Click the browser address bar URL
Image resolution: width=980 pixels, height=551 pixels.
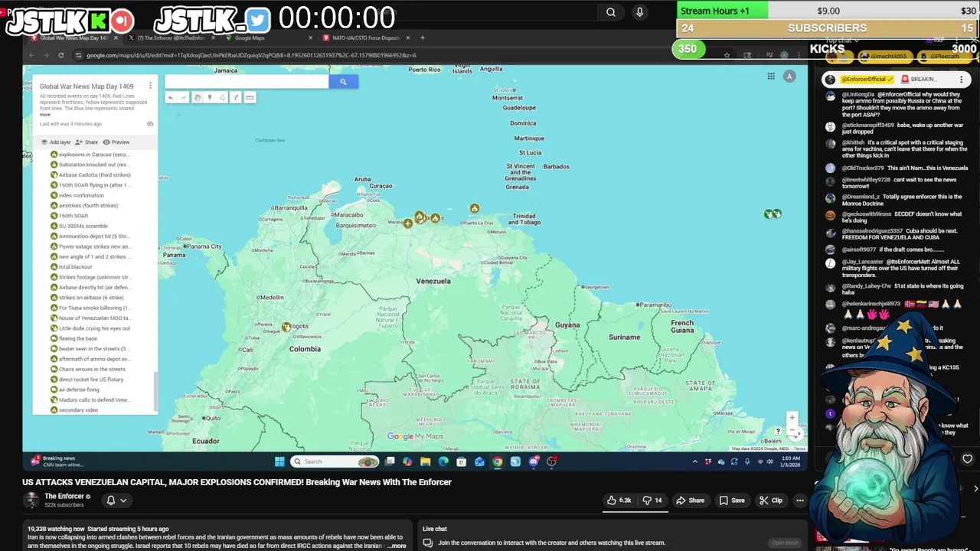click(251, 55)
